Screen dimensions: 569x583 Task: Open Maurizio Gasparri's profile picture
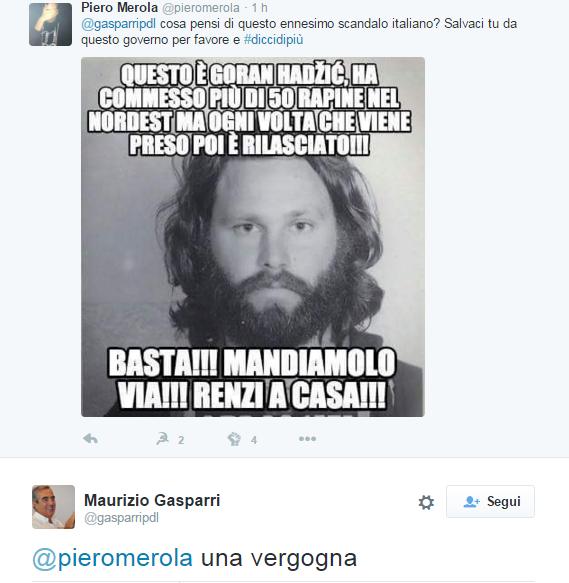click(54, 507)
